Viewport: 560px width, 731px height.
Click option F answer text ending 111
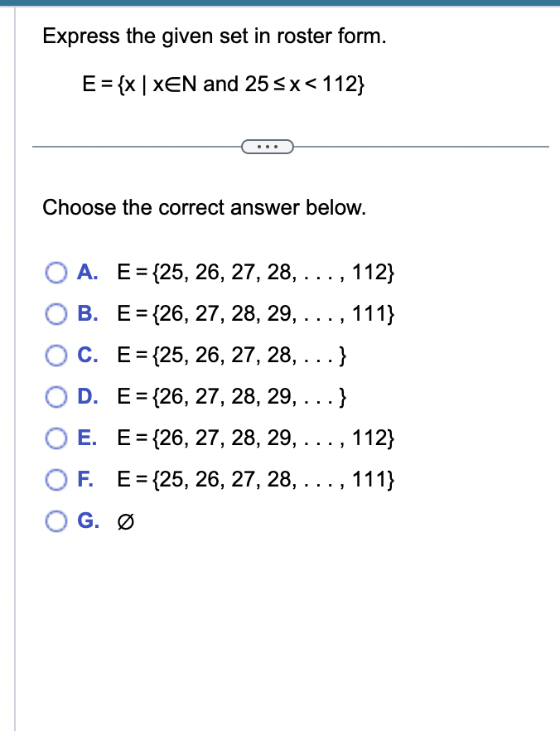point(256,480)
